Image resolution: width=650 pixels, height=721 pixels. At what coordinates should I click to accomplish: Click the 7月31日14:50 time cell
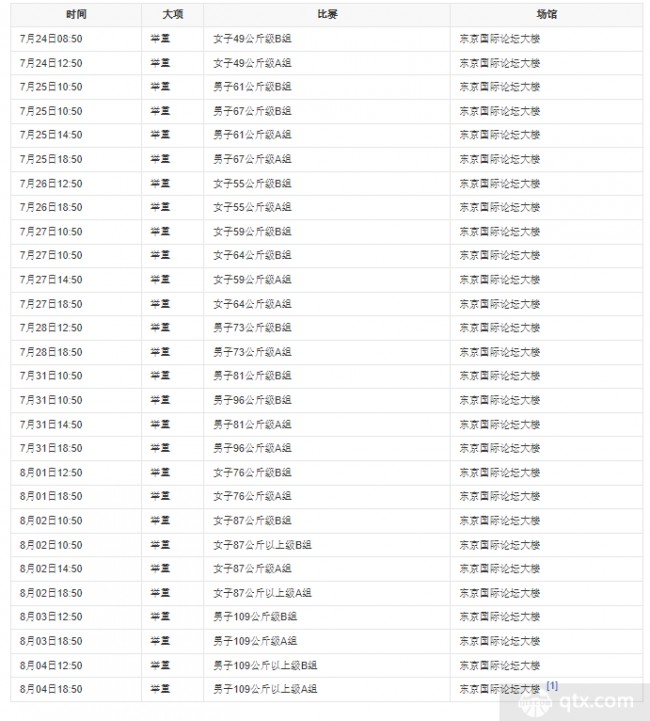coord(76,424)
